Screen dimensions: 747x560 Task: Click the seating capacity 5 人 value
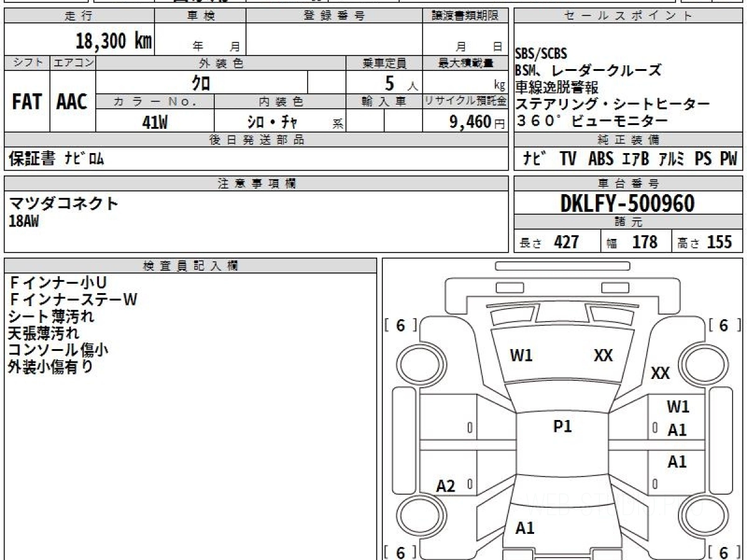point(401,83)
